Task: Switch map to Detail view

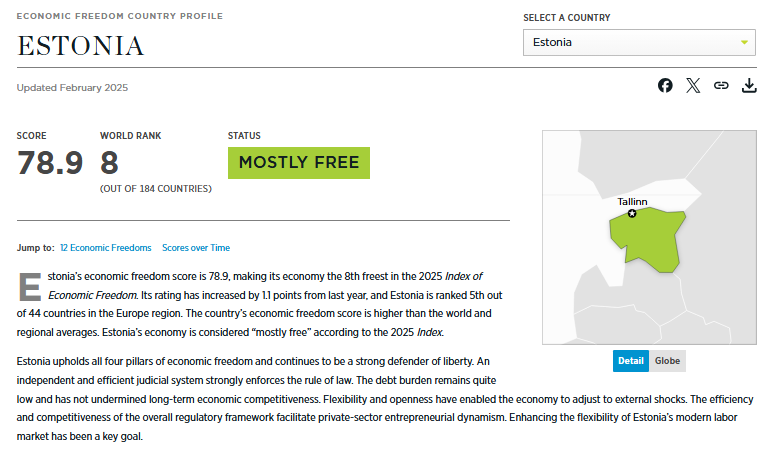Action: 631,361
